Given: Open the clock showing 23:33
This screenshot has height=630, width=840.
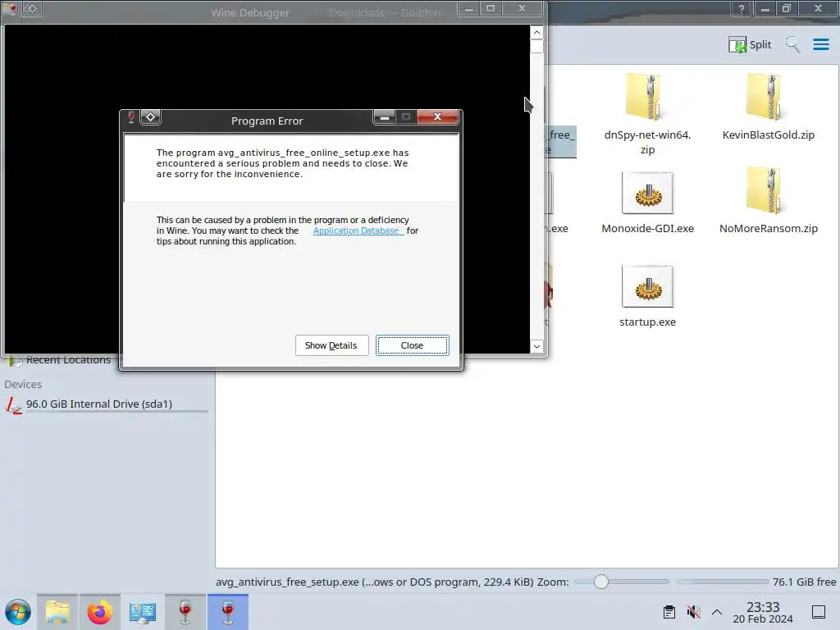Looking at the screenshot, I should pyautogui.click(x=763, y=612).
